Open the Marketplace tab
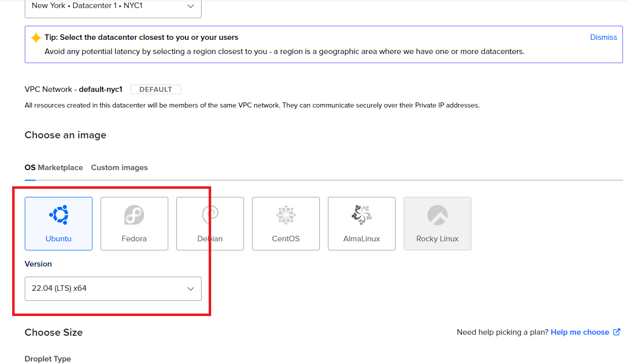 (x=60, y=168)
